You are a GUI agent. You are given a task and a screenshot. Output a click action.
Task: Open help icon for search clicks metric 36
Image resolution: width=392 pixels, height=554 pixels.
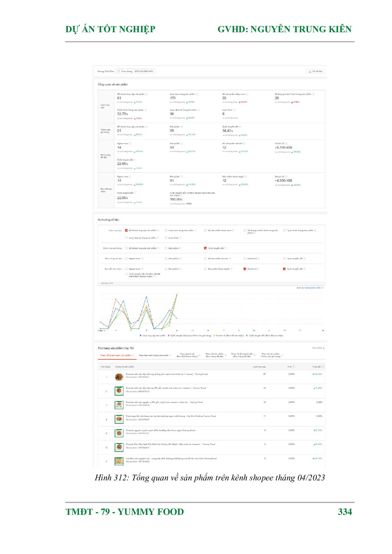(199, 110)
